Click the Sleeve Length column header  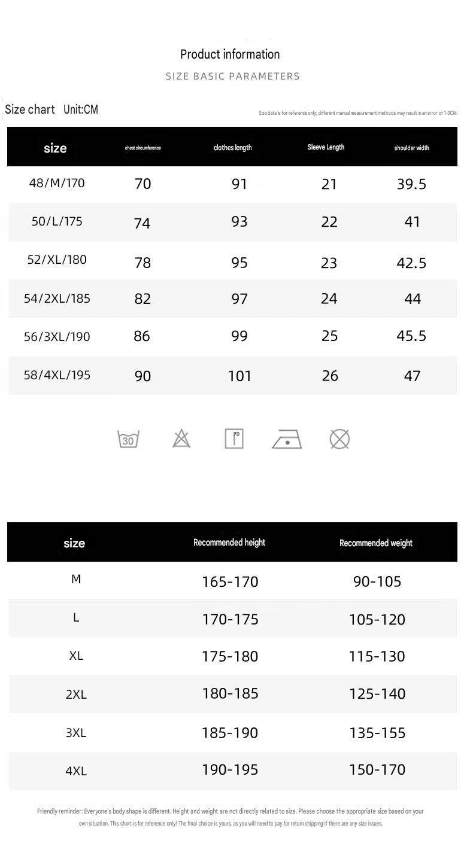pyautogui.click(x=326, y=147)
